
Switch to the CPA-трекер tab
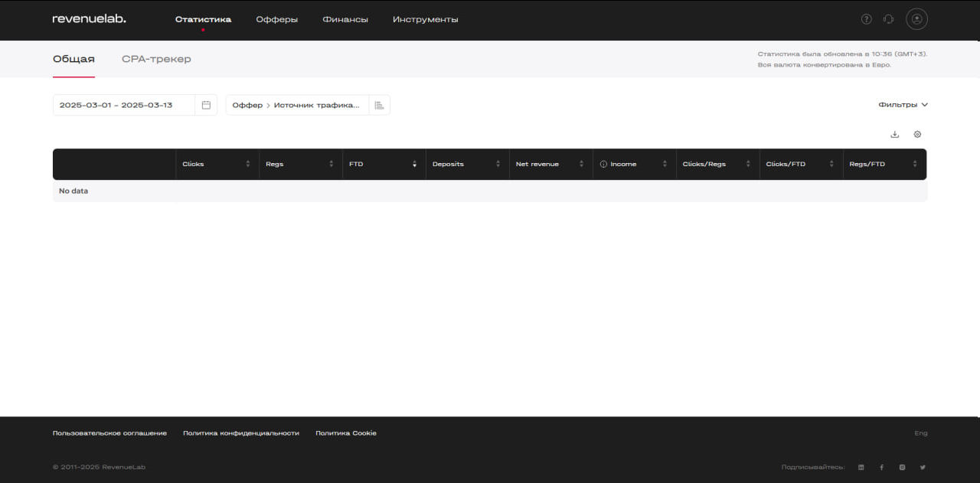[x=156, y=59]
